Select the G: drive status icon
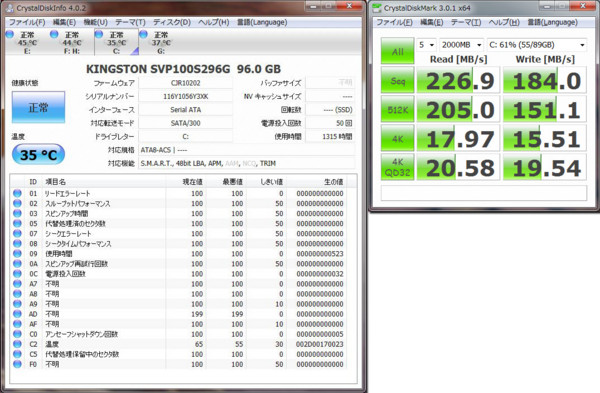Screen dimensions: 600x393 [143, 35]
